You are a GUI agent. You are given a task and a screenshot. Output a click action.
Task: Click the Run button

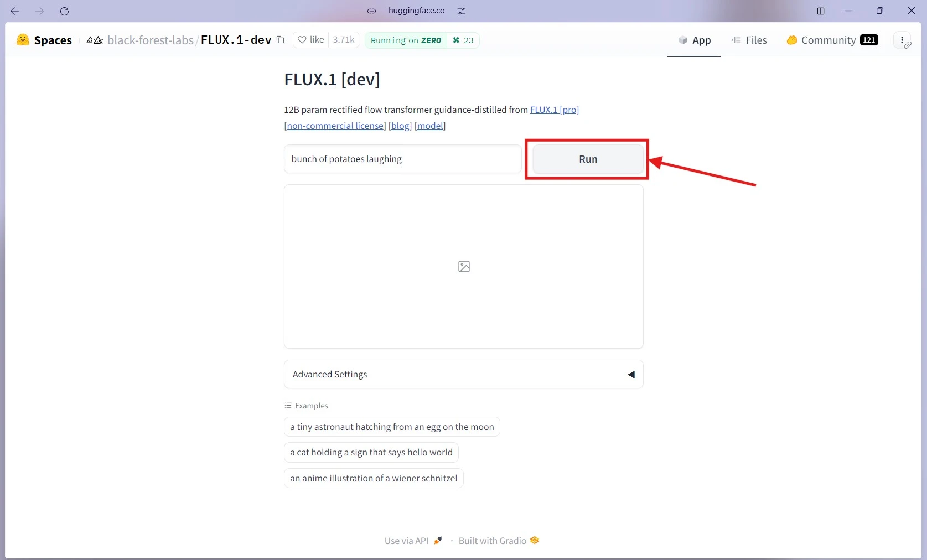588,159
